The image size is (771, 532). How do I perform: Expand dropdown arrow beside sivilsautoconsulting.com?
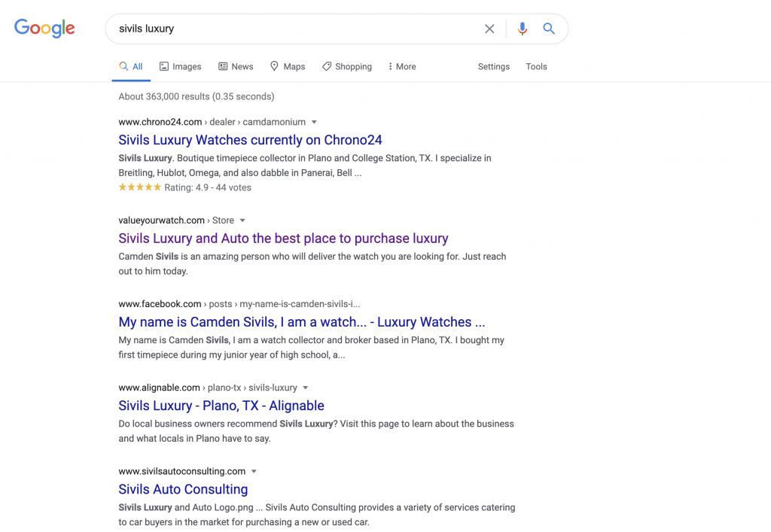coord(254,472)
